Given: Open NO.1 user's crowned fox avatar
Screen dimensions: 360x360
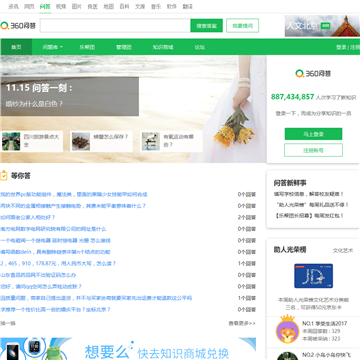Looking at the screenshot, I should [287, 329].
